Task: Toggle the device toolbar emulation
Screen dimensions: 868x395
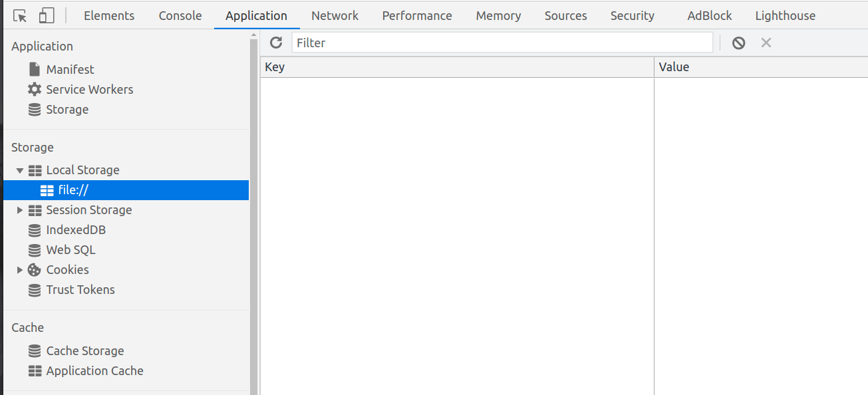Action: pos(45,15)
